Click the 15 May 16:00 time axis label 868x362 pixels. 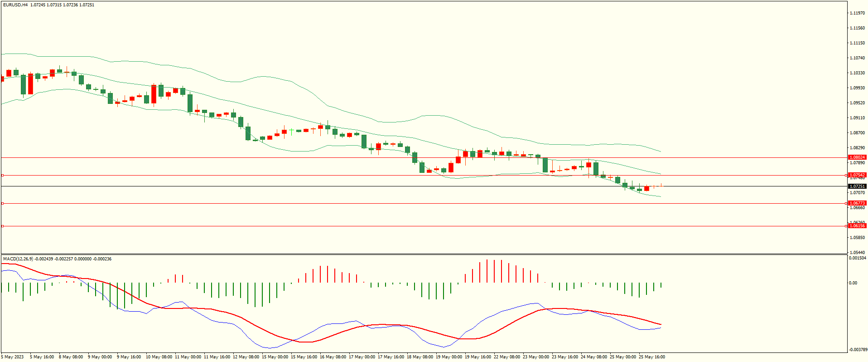tap(304, 357)
